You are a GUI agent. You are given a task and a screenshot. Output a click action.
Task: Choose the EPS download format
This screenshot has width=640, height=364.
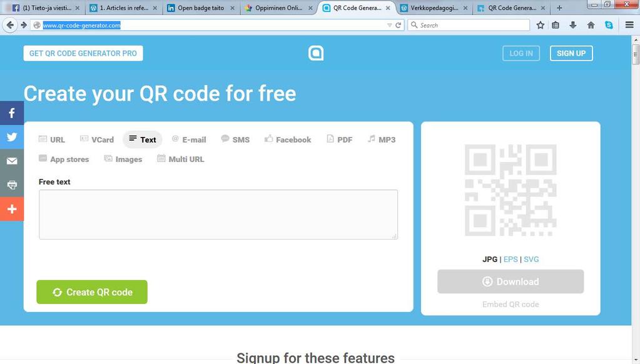[x=510, y=259]
